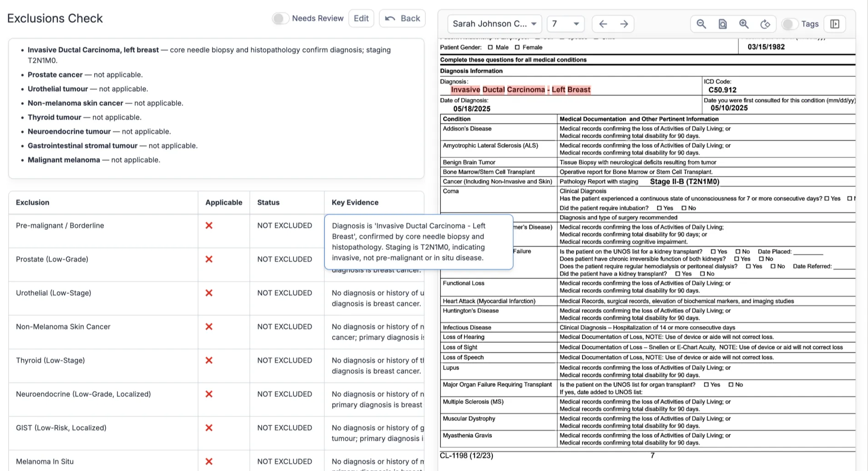Check No for kidney transplant question
Image resolution: width=868 pixels, height=471 pixels.
pos(702,274)
